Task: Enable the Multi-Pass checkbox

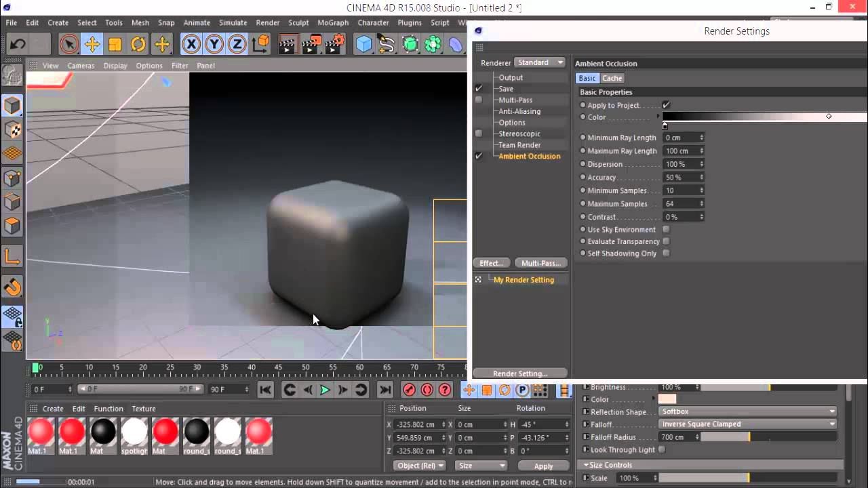Action: [x=479, y=100]
